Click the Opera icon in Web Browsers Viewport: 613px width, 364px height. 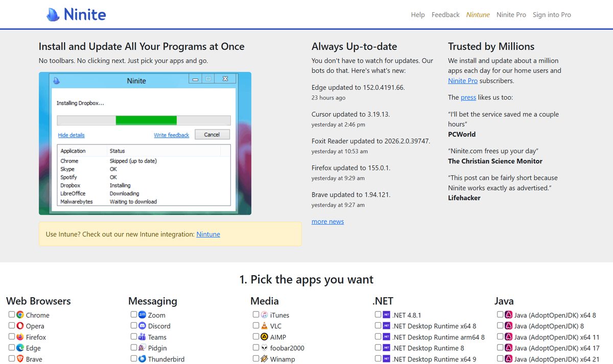20,326
